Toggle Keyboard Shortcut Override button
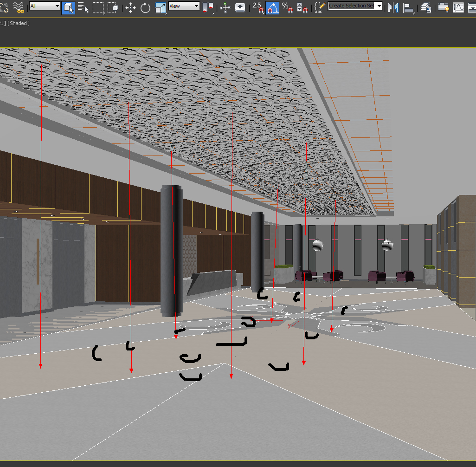Viewport: 476px width, 467px height. (240, 7)
